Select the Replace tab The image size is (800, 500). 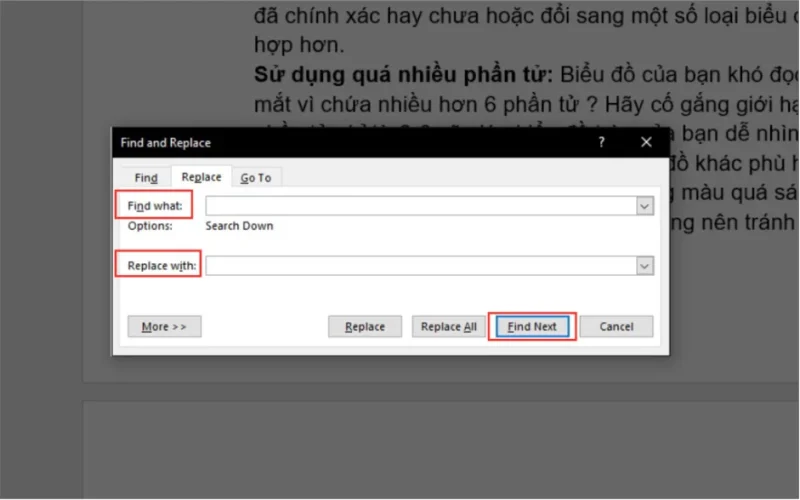pos(202,177)
